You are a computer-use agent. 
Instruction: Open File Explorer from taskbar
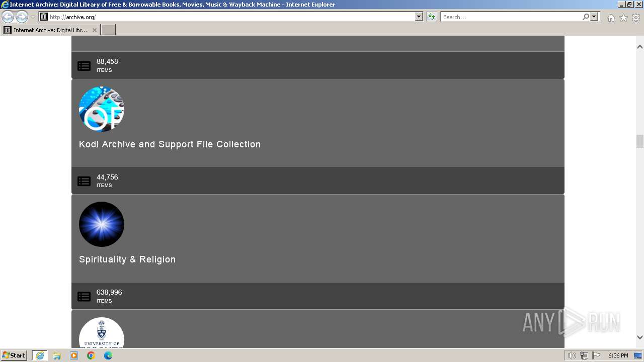coord(57,355)
